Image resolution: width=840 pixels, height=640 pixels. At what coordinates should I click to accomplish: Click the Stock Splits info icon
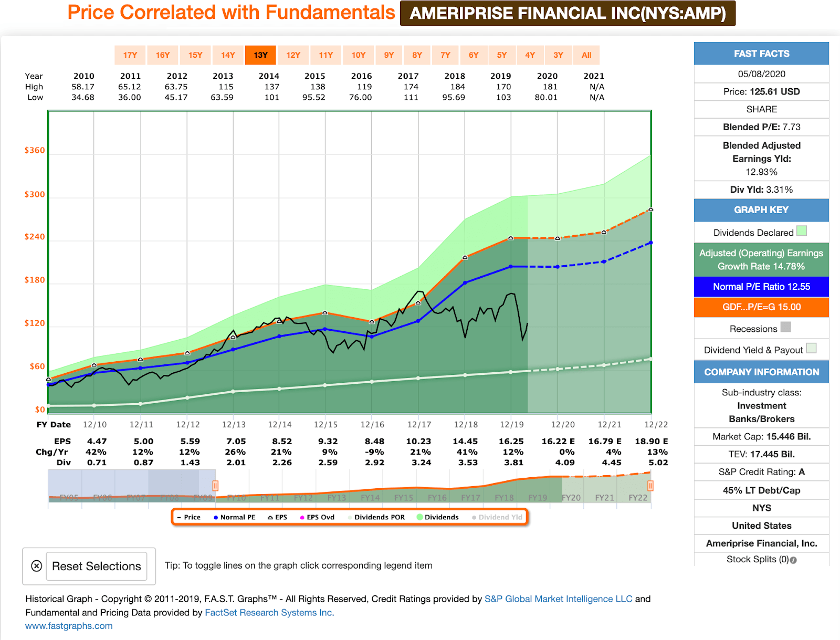tap(793, 560)
